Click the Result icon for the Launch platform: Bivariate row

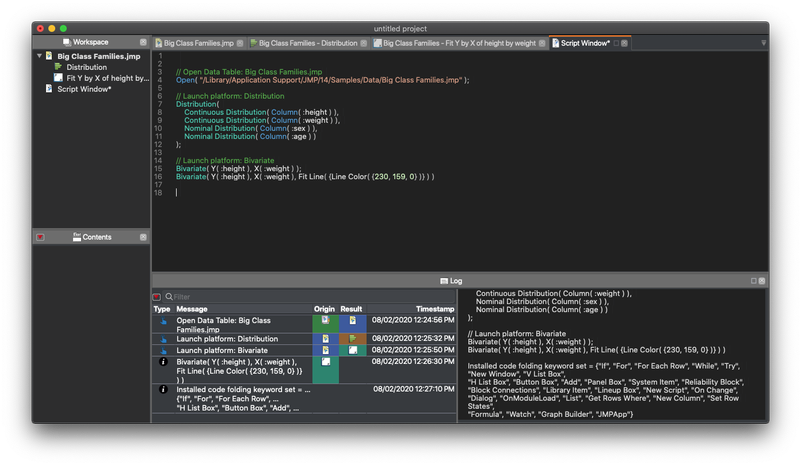(x=352, y=350)
